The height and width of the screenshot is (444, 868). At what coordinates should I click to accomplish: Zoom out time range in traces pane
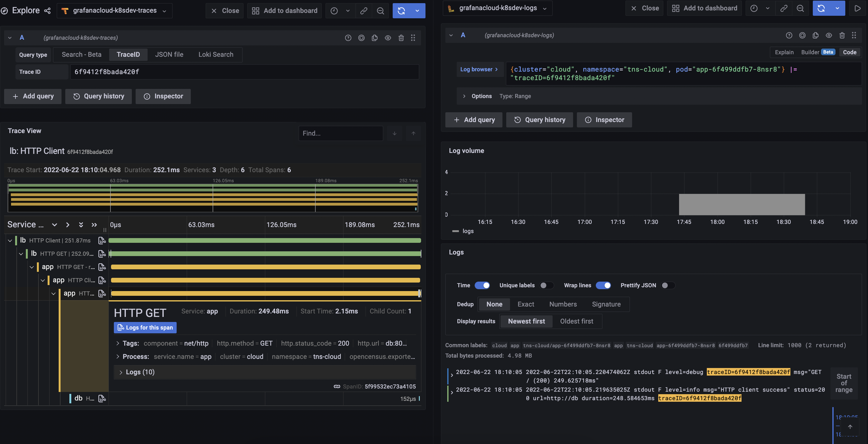coord(380,11)
